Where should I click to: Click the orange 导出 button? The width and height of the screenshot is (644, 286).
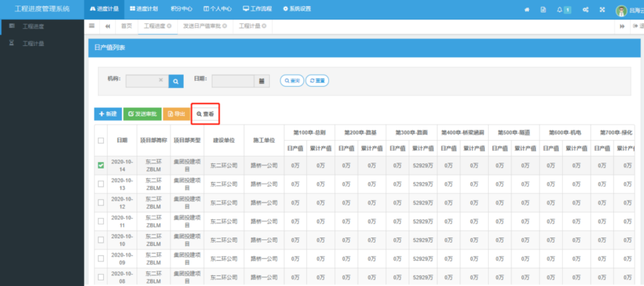click(176, 114)
